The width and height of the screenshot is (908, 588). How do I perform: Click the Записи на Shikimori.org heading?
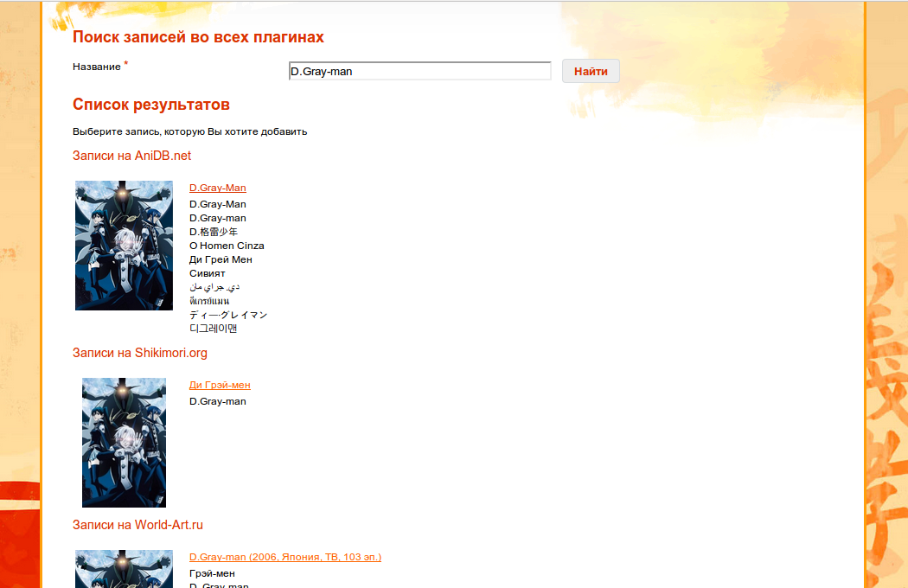coord(139,353)
